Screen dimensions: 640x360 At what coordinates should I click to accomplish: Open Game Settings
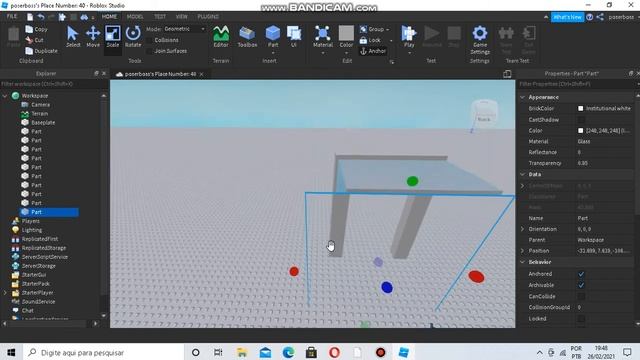click(x=480, y=40)
